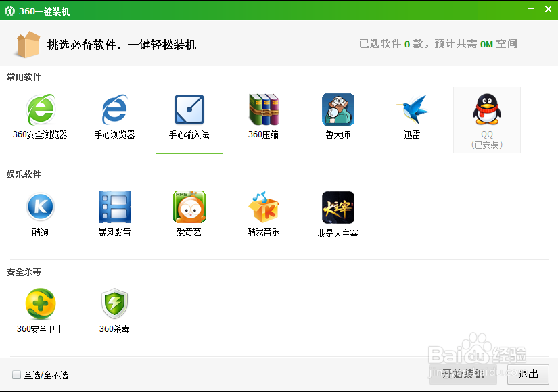Click the 常用软件 section heading
The image size is (558, 392).
[x=24, y=77]
